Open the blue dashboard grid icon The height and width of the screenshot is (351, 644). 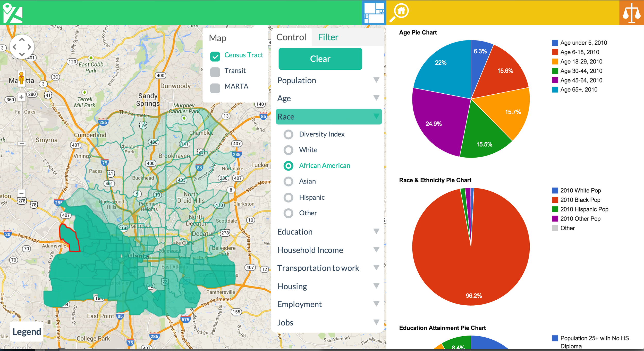tap(374, 13)
